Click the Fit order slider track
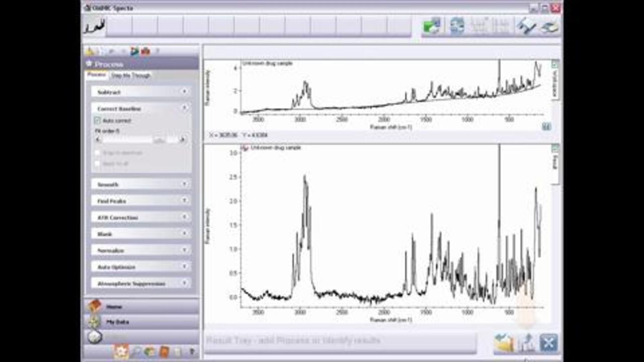The width and height of the screenshot is (644, 362). (x=140, y=140)
